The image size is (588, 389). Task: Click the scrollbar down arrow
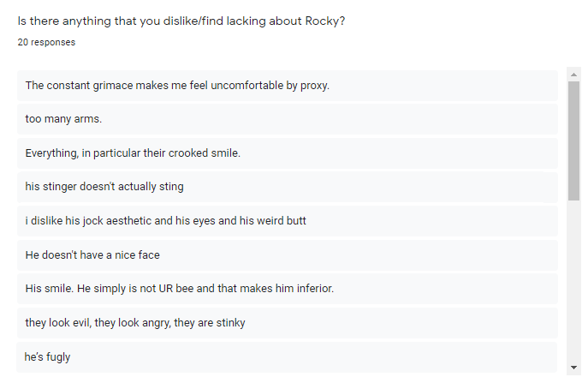coord(573,368)
